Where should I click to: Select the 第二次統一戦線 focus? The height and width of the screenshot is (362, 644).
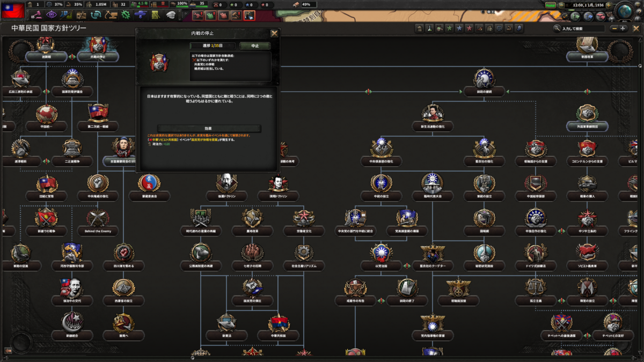coord(98,117)
